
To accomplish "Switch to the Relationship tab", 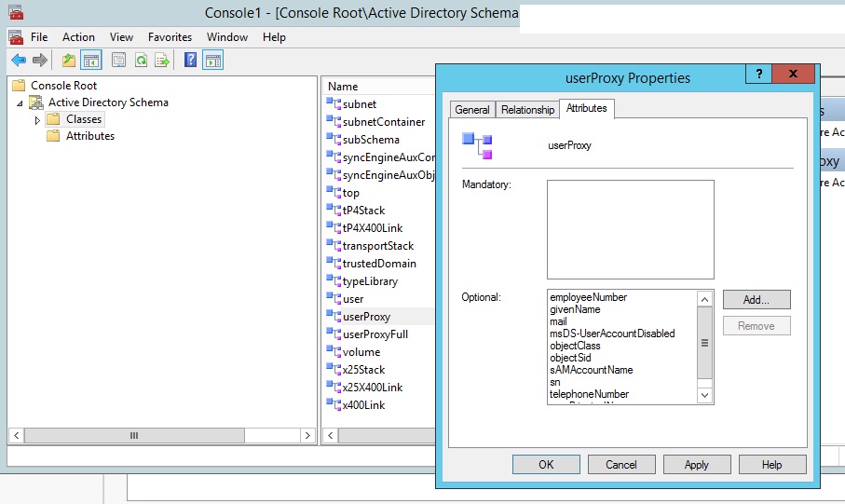I will 527,109.
